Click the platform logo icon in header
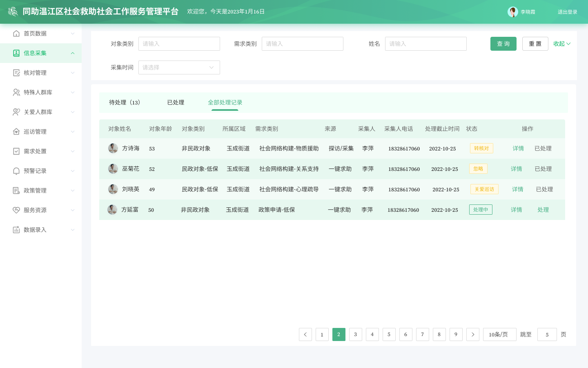Screen dimensions: 588x368 [13, 11]
